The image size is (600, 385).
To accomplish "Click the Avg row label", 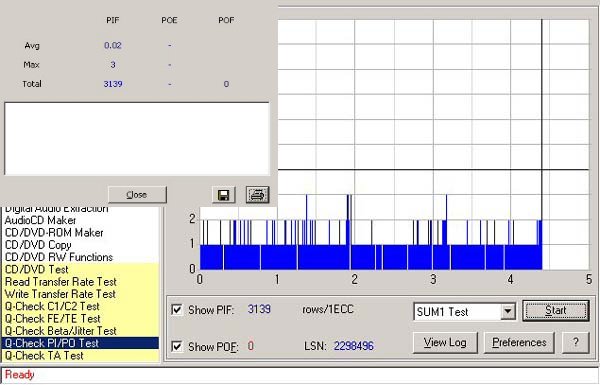I will [x=32, y=45].
